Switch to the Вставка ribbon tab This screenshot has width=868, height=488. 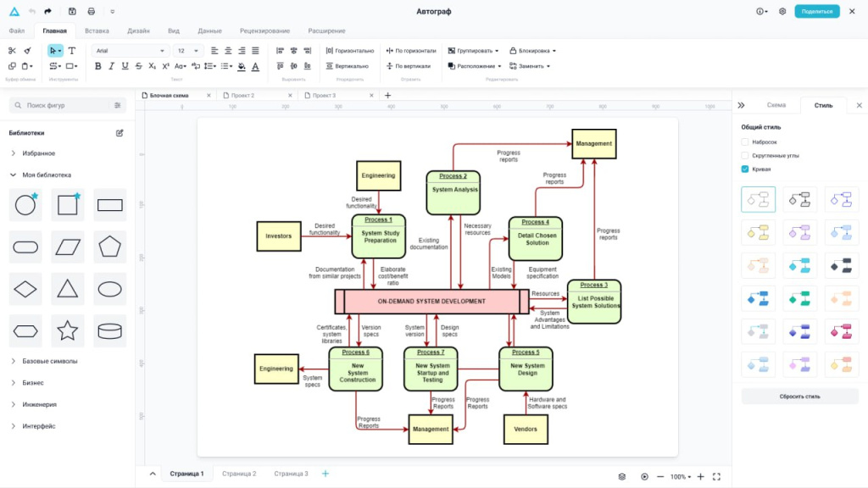(97, 30)
